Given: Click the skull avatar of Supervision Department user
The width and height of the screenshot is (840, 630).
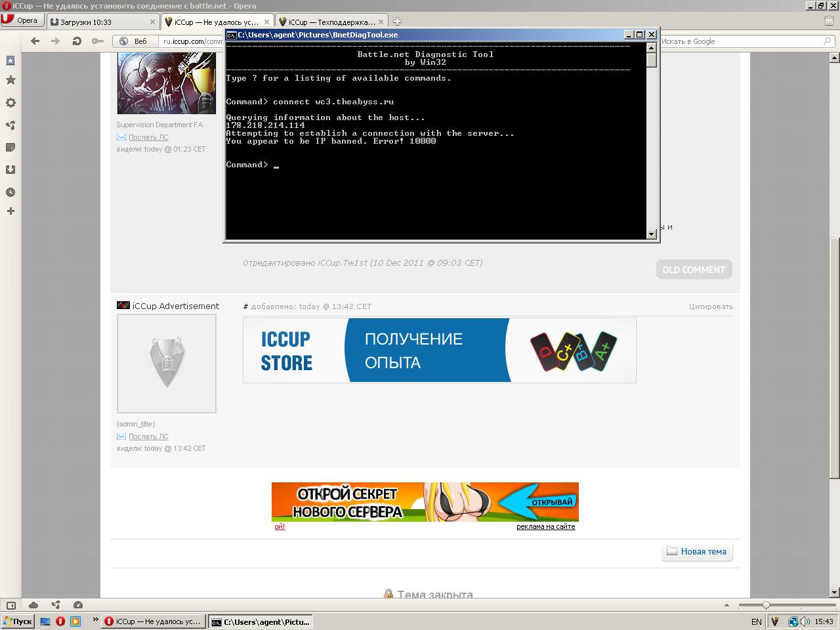Looking at the screenshot, I should (167, 83).
